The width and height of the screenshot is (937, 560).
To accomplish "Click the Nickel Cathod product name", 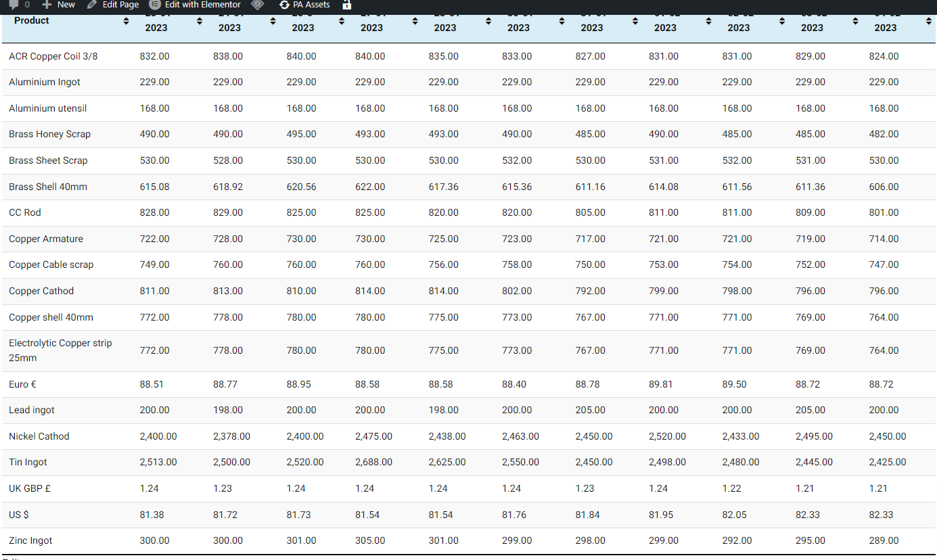I will pyautogui.click(x=39, y=436).
